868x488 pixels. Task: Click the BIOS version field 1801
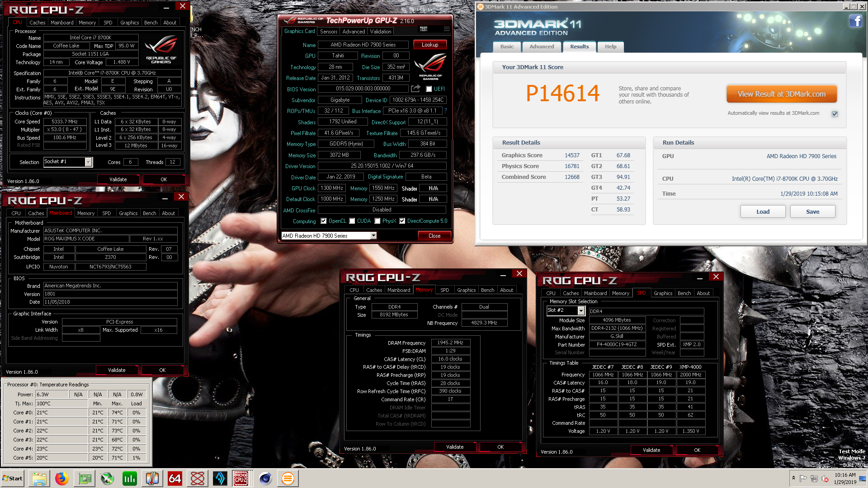pos(110,294)
